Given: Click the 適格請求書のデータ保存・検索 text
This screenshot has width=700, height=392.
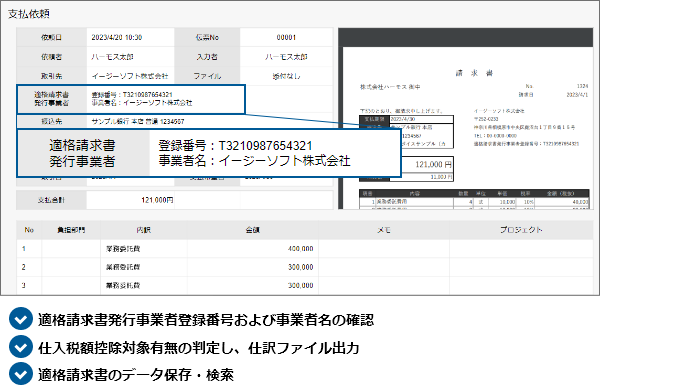Looking at the screenshot, I should 136,375.
